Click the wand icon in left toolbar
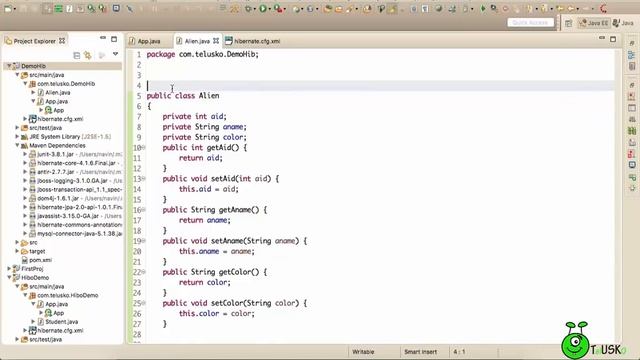640x360 pixels. point(129,8)
